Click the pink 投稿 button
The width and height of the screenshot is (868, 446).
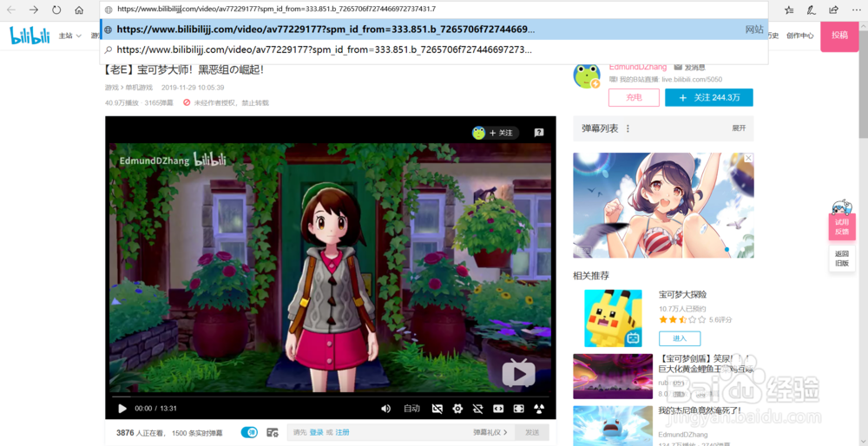coord(839,36)
